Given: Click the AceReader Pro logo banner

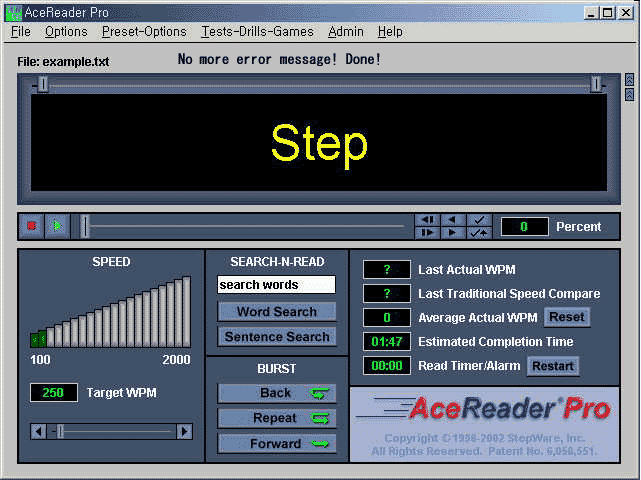Looking at the screenshot, I should 485,425.
